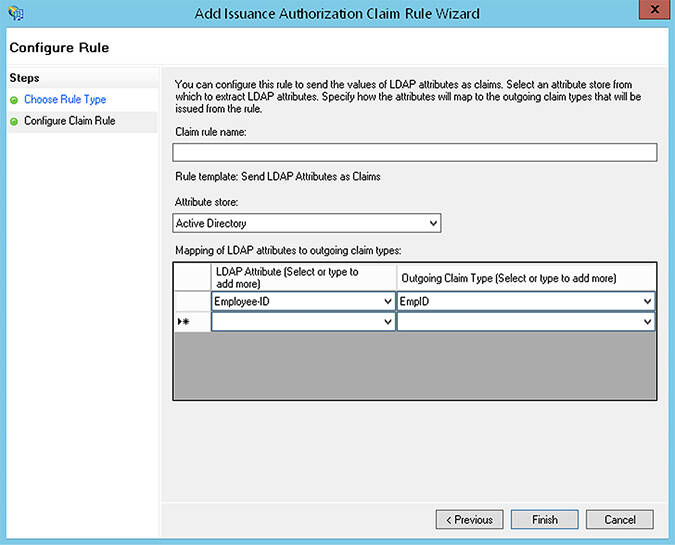Expand the Employee-ID LDAP attribute dropdown
The image size is (675, 545).
(x=387, y=301)
